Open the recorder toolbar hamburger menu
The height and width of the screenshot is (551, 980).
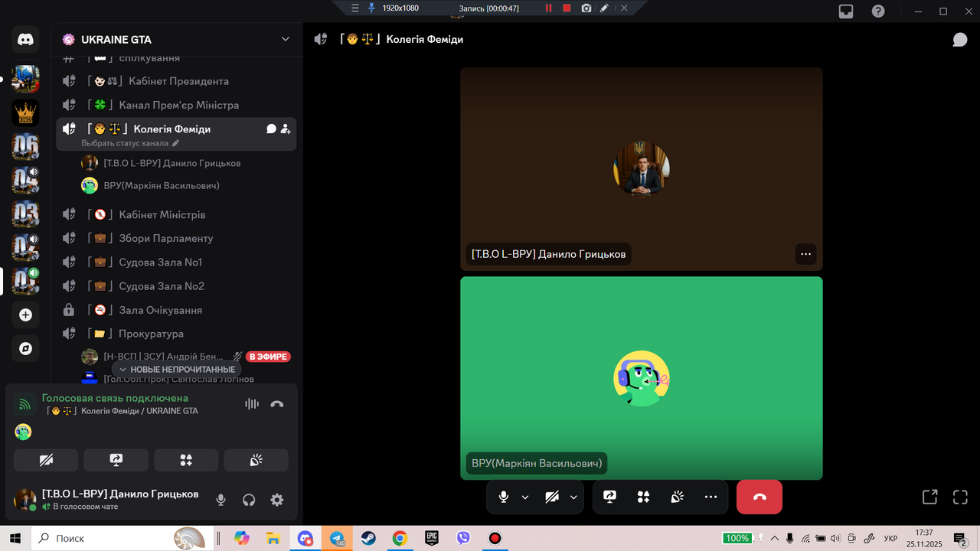[x=354, y=8]
